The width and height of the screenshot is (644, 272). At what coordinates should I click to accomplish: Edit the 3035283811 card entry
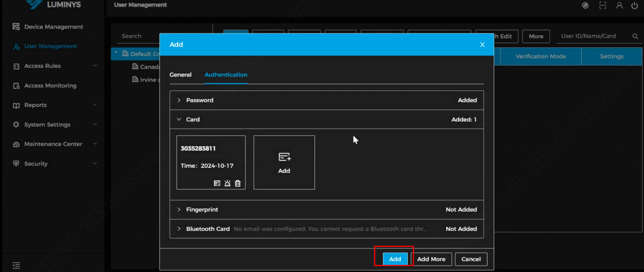217,183
